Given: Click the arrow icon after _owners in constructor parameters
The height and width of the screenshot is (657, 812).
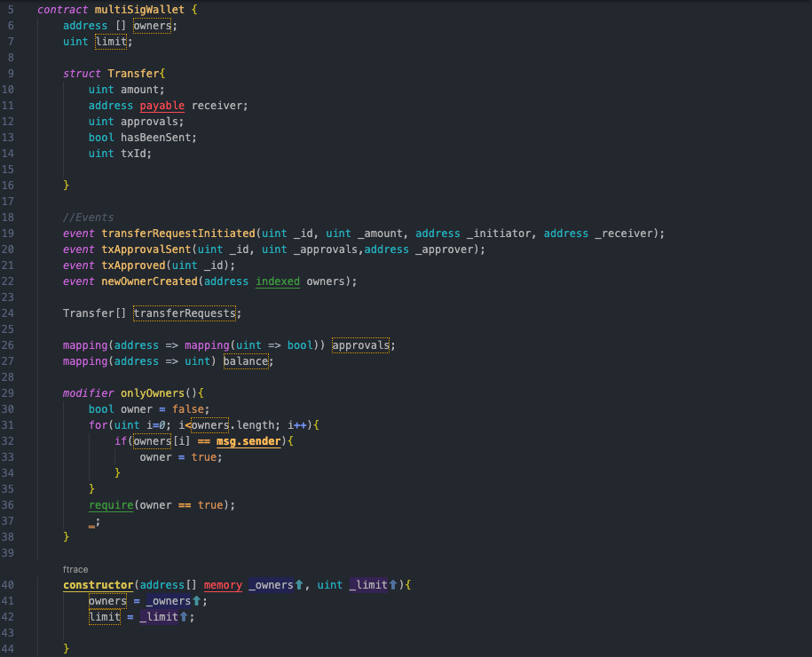Looking at the screenshot, I should coord(299,585).
